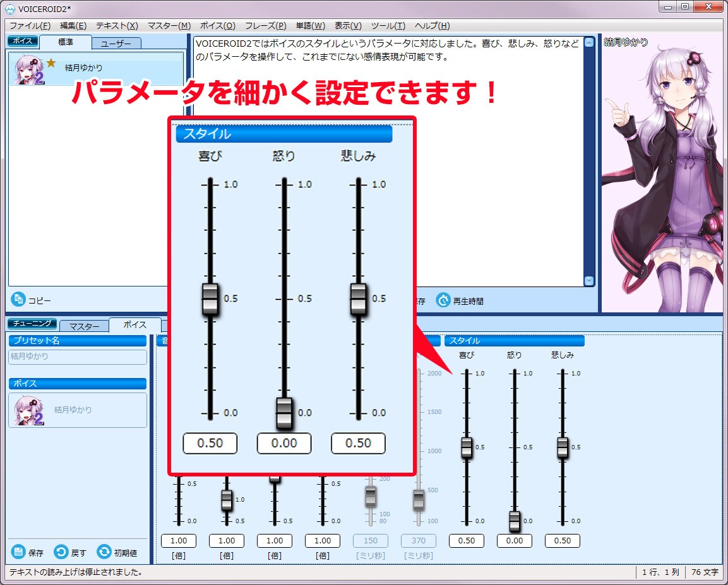This screenshot has width=728, height=585.
Task: Click the greyed-out slider above the 370 value
Action: 419,500
